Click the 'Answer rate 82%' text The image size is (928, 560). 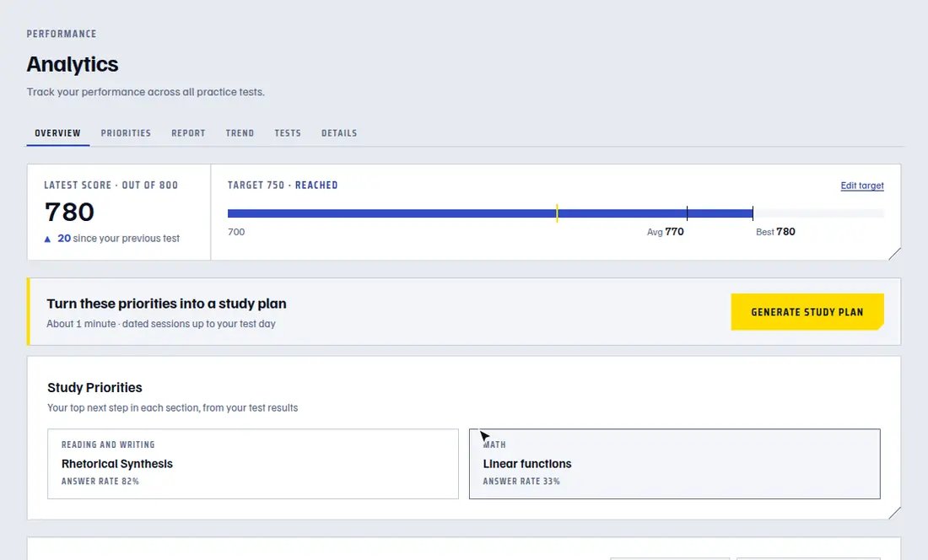point(100,482)
